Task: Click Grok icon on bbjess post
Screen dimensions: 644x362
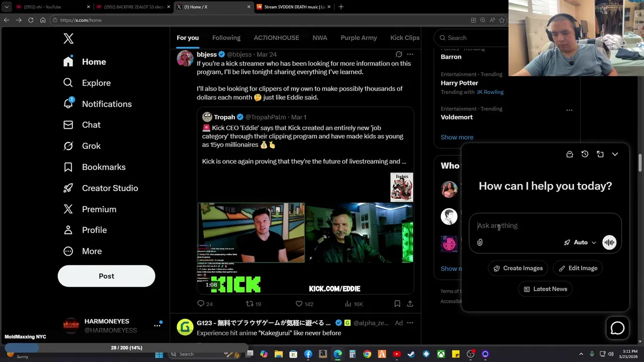Action: point(399,54)
